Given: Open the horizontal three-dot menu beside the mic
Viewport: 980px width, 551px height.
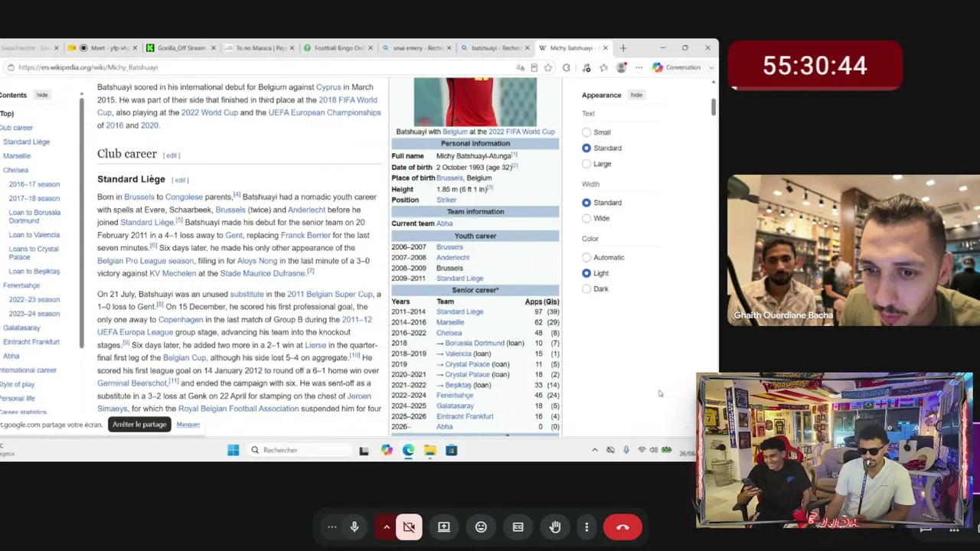Looking at the screenshot, I should pos(332,527).
